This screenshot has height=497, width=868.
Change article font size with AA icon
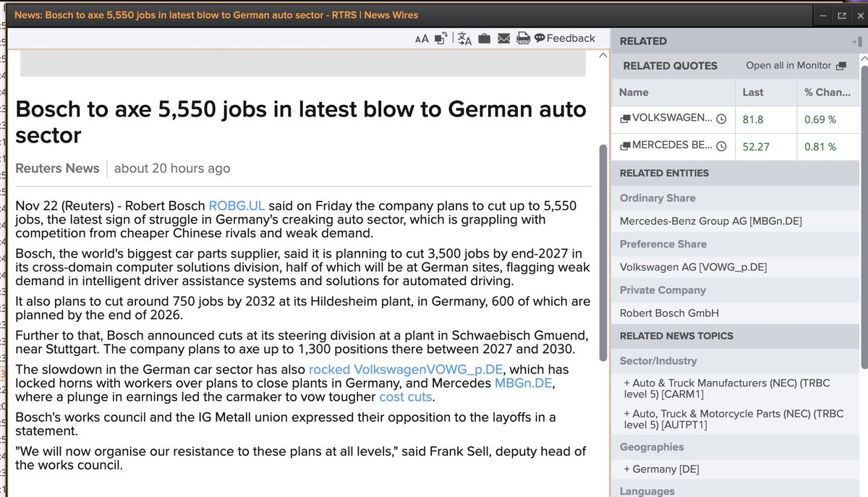coord(422,38)
